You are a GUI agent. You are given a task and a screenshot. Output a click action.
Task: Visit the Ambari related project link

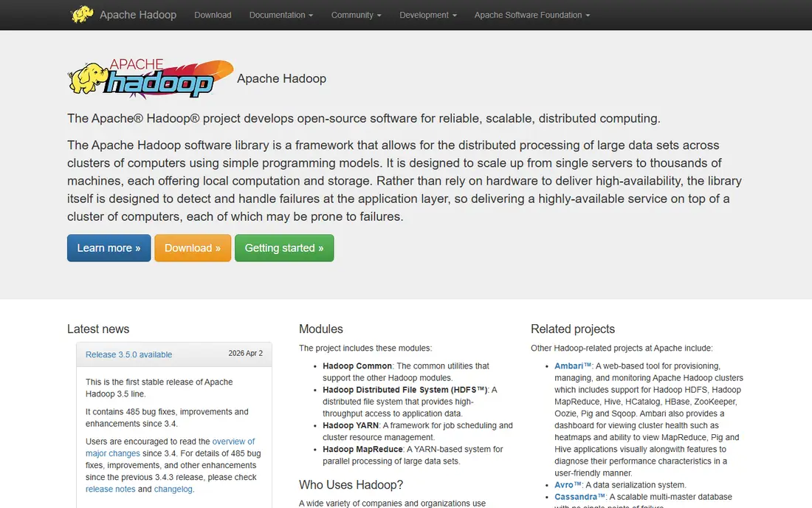(x=572, y=366)
